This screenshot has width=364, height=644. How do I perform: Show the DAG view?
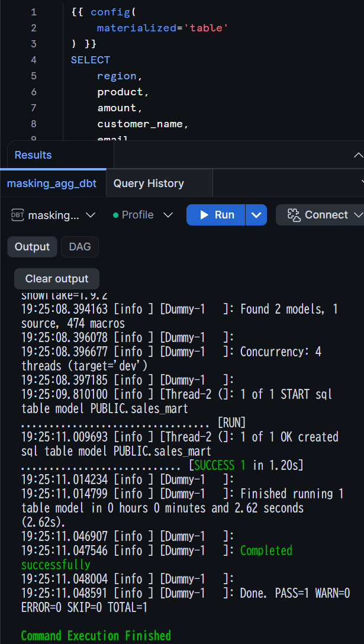(x=80, y=247)
